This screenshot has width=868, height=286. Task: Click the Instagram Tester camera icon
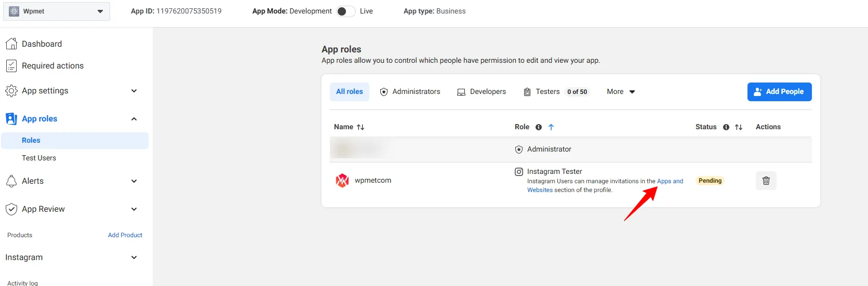[x=519, y=172]
